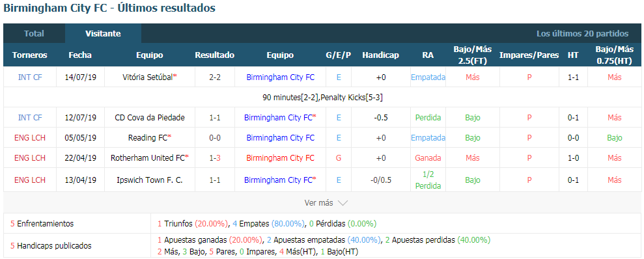This screenshot has height=259, width=644.
Task: Open CD Cova da Piedade team page
Action: pyautogui.click(x=150, y=117)
